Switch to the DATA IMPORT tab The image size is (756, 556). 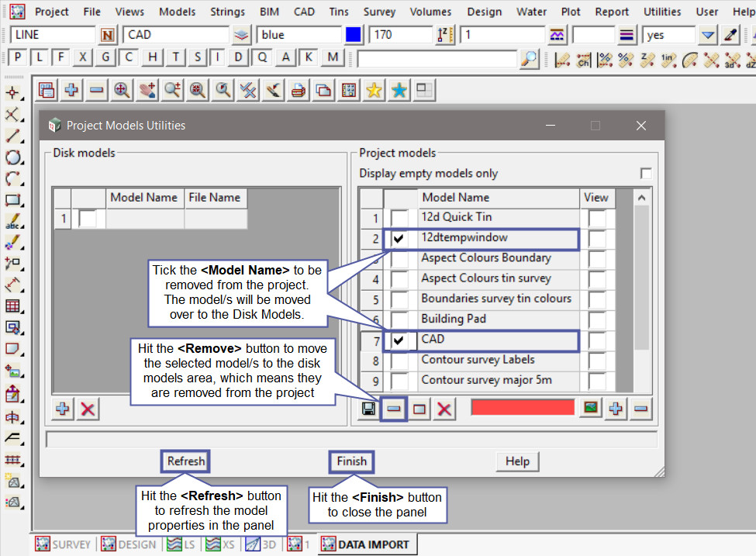coord(368,544)
